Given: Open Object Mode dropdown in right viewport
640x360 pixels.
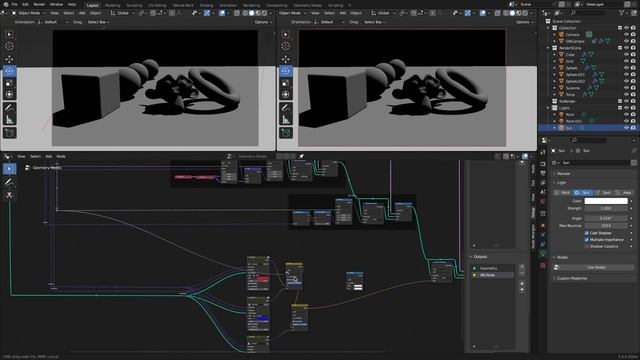Looking at the screenshot, I should 292,13.
